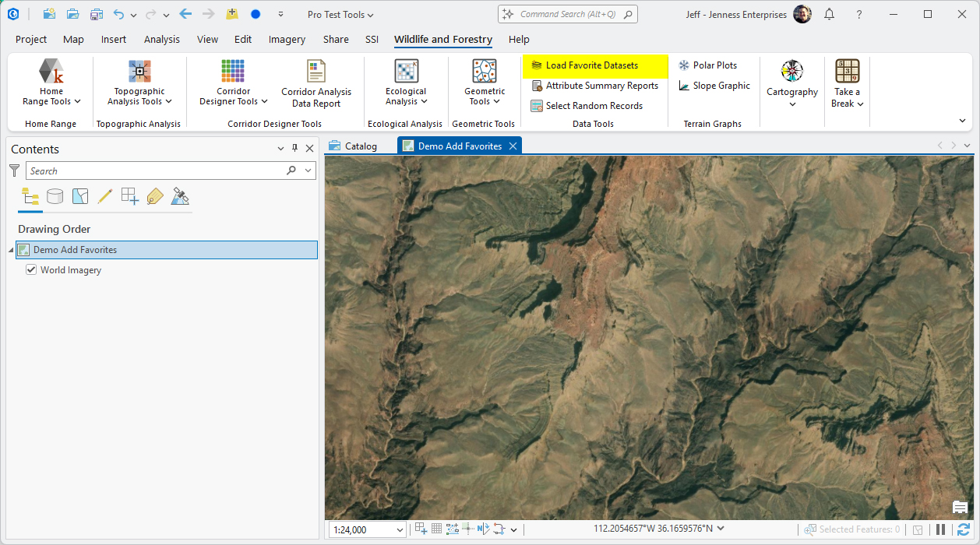The image size is (980, 545).
Task: Open the Help question mark
Action: click(858, 14)
